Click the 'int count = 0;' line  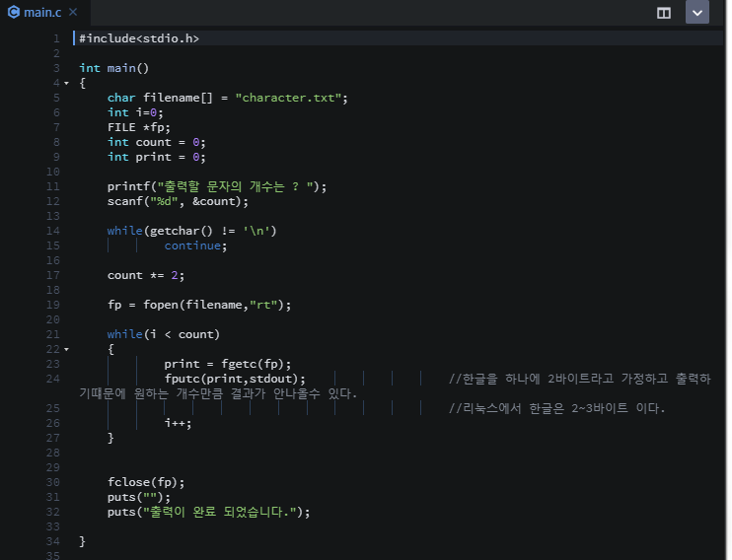pyautogui.click(x=157, y=142)
